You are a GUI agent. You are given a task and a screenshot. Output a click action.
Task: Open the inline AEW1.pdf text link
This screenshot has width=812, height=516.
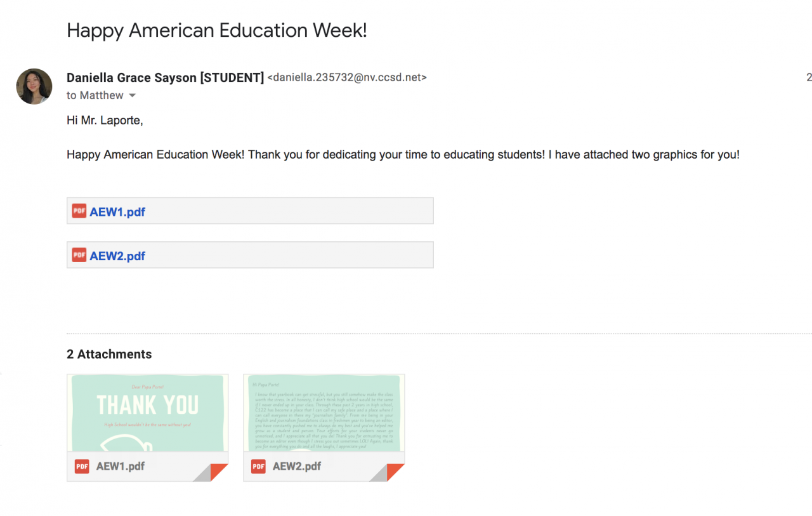[x=117, y=212]
